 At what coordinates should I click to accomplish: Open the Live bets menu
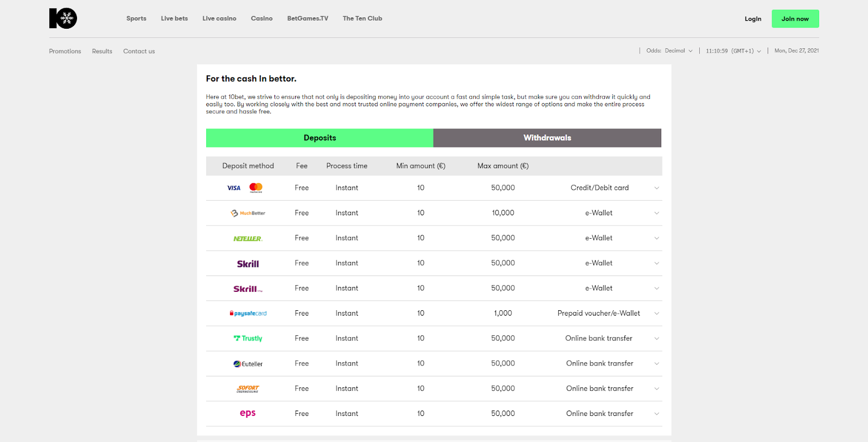pyautogui.click(x=174, y=18)
